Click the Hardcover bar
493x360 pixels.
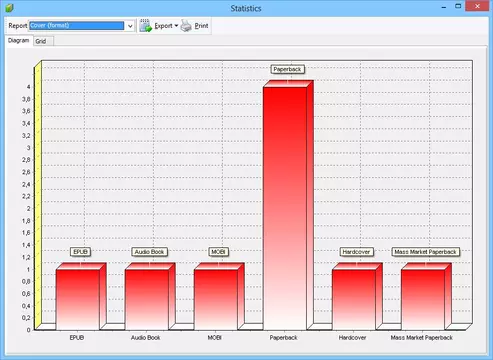click(354, 300)
